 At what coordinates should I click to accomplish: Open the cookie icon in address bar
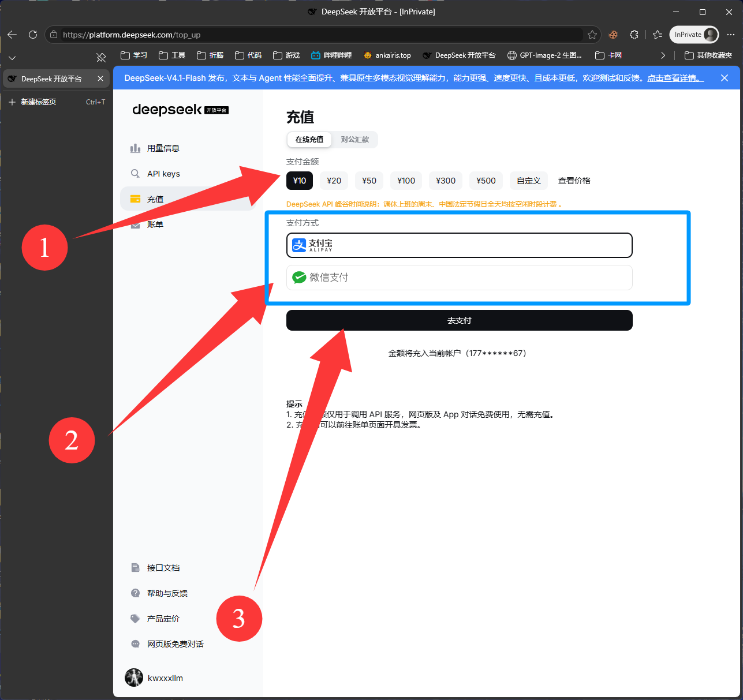613,35
